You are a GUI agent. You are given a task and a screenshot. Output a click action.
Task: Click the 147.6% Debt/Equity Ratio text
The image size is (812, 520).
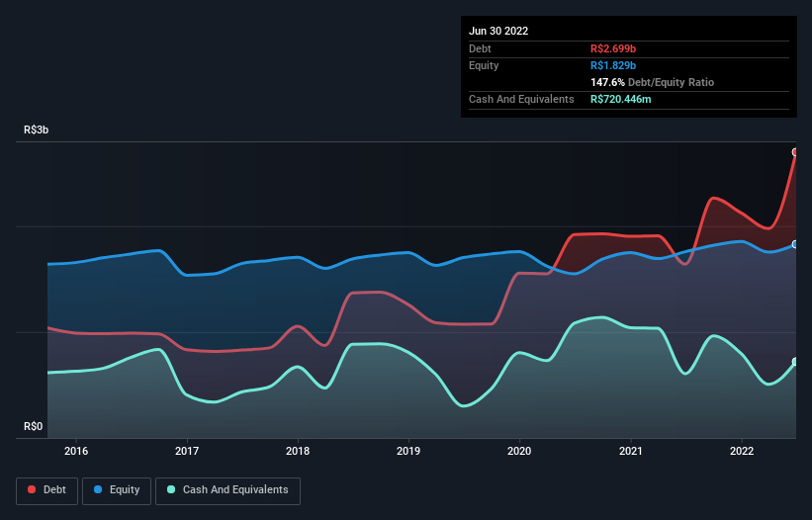point(652,82)
